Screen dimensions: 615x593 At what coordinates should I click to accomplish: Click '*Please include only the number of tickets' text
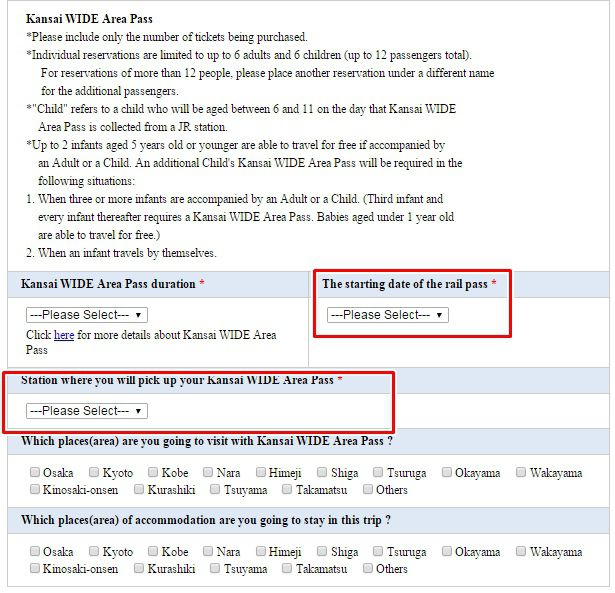coord(167,37)
